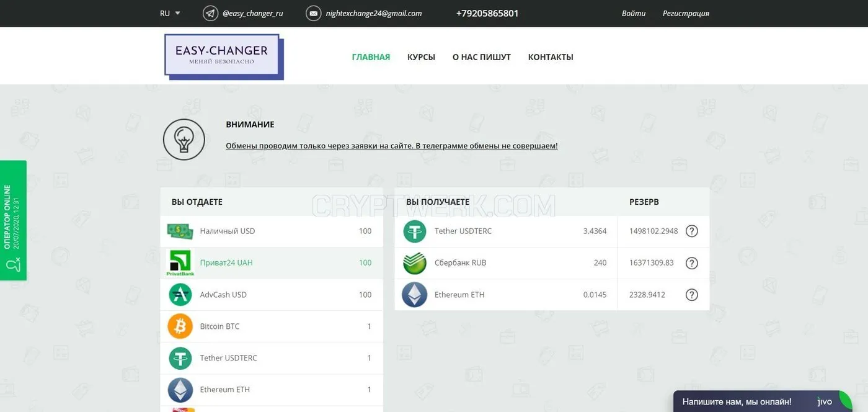Select Bitcoin BTC as give currency
Image resolution: width=868 pixels, height=412 pixels.
click(272, 326)
